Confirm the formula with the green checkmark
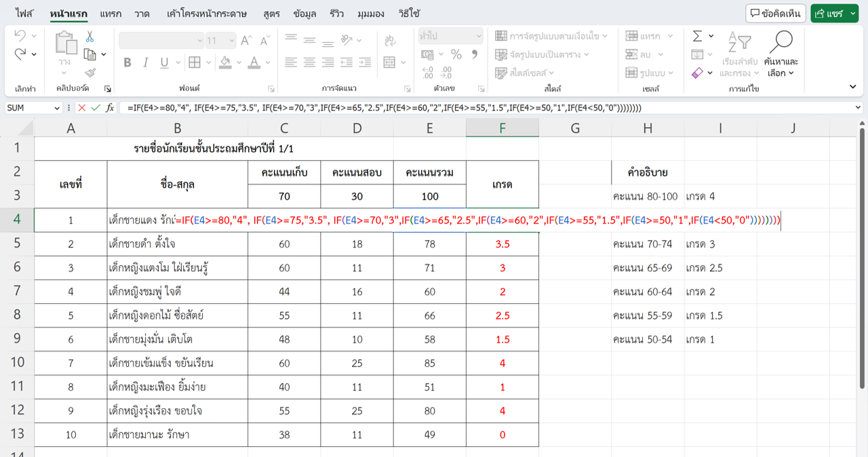 [96, 108]
